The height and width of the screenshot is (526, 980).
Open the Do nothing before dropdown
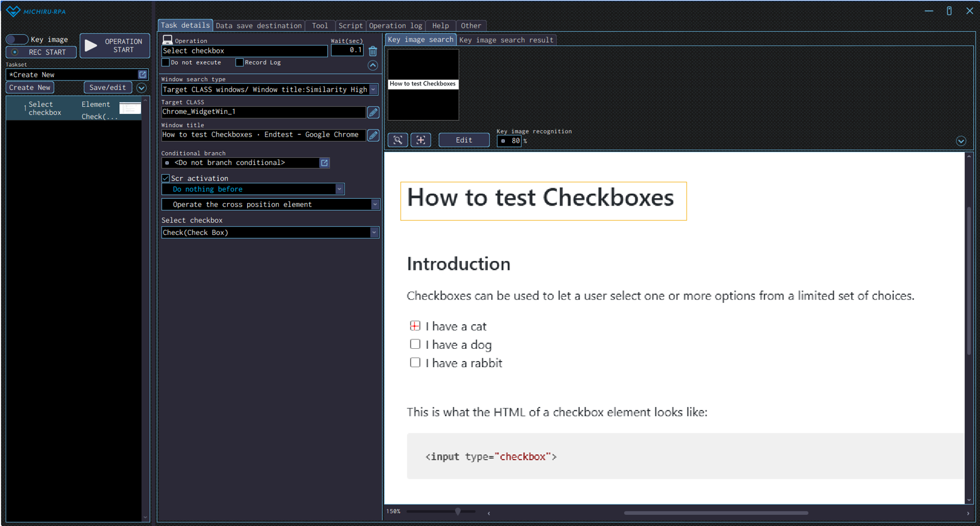click(339, 189)
